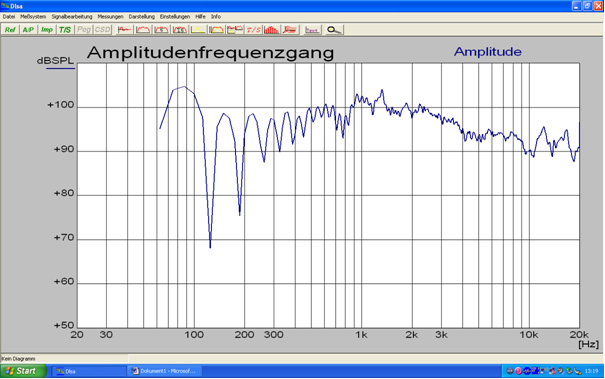
Task: Open the Messungen menu
Action: 110,17
